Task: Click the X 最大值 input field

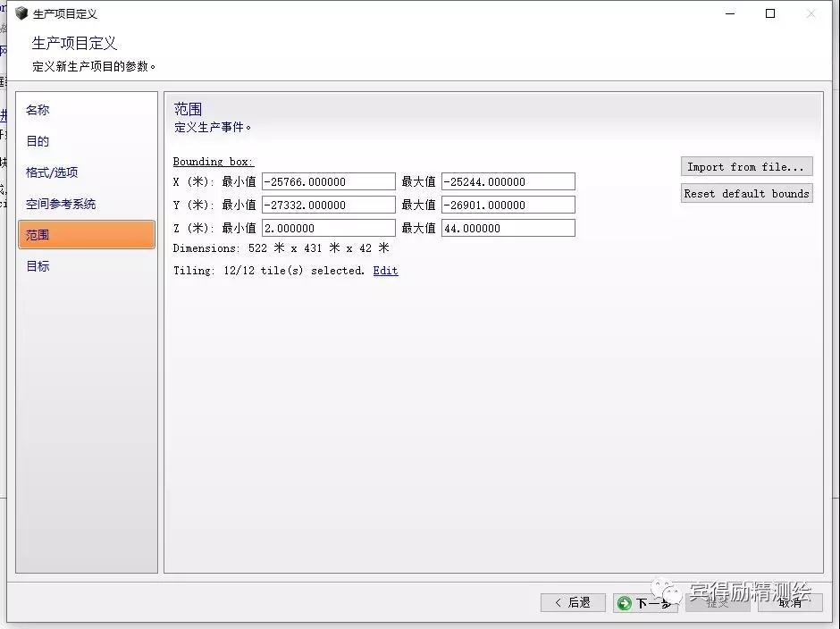Action: click(x=508, y=182)
